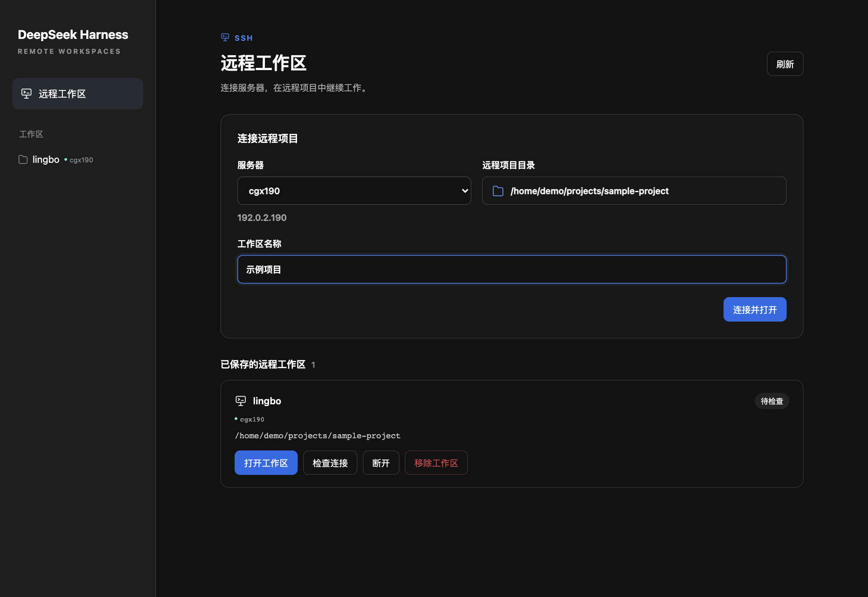The image size is (868, 597).
Task: Click the 连接并打开 button
Action: pos(755,310)
